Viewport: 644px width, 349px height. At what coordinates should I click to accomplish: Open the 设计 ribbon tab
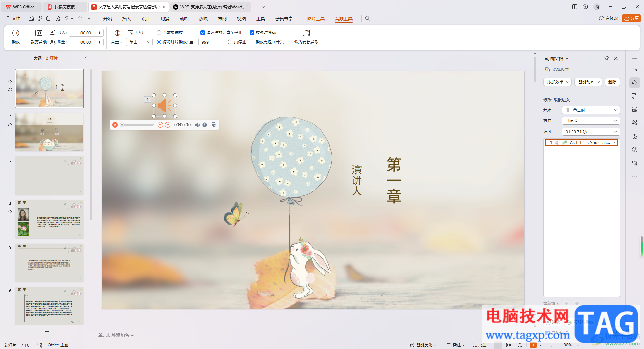146,19
